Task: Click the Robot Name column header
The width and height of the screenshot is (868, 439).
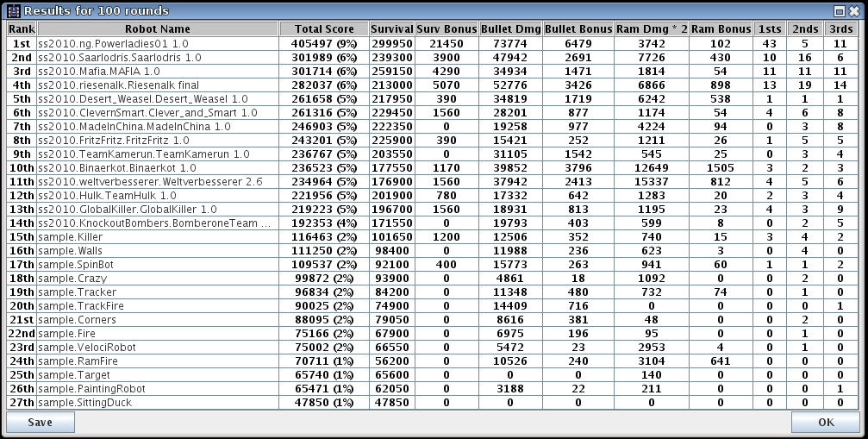Action: (158, 29)
